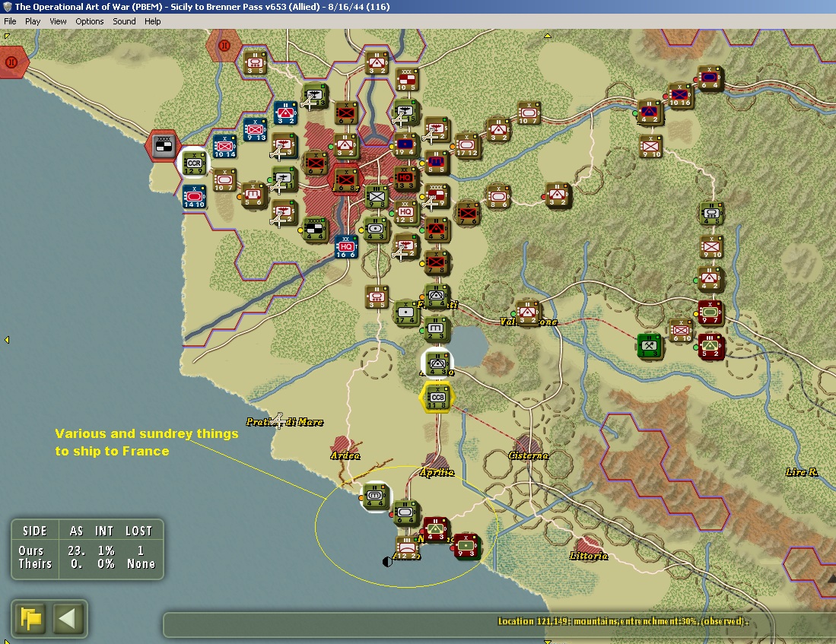Click the yellow flag button
Image resolution: width=836 pixels, height=644 pixels.
click(x=31, y=618)
